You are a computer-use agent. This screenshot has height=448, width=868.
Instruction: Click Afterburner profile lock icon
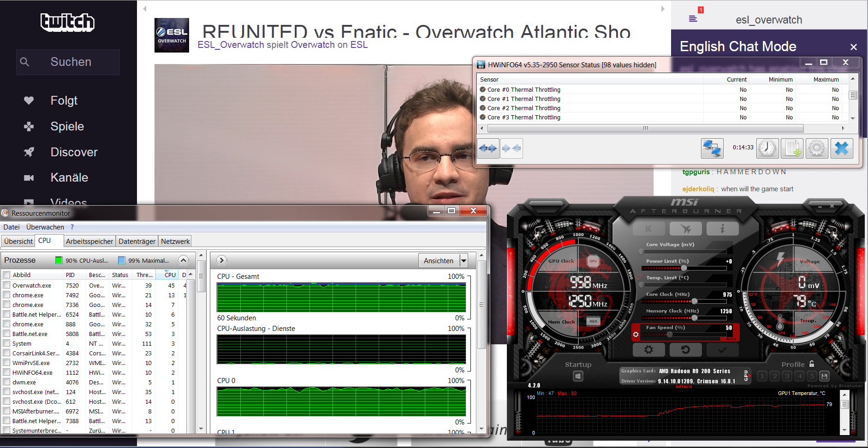812,364
